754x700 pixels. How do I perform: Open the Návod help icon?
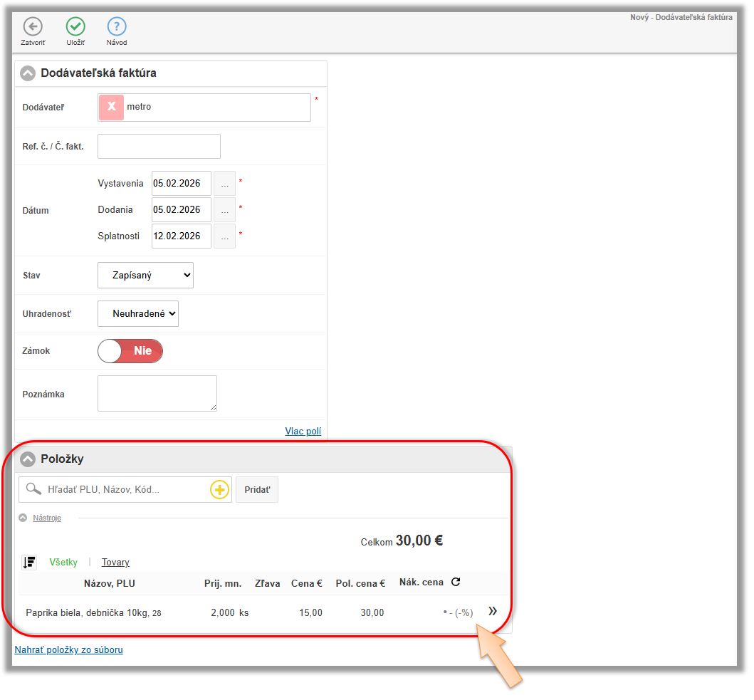(x=117, y=27)
